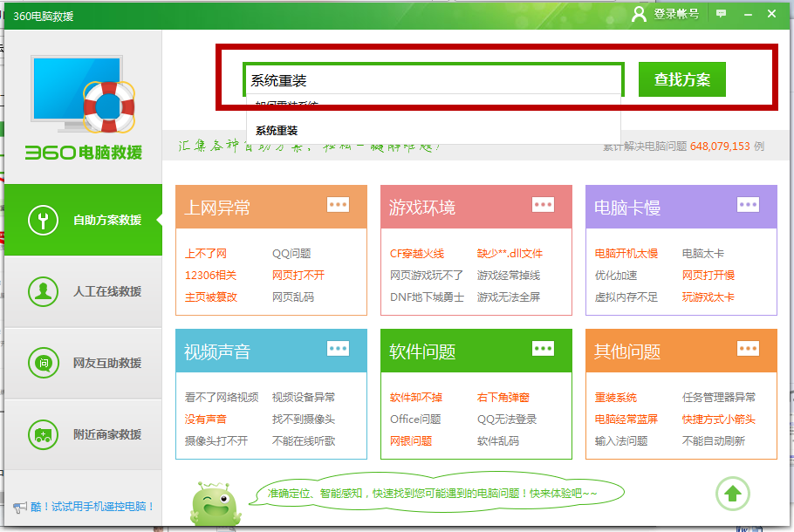Choose 系统重装 suggestion from dropdown list
The image size is (794, 532).
(x=434, y=131)
